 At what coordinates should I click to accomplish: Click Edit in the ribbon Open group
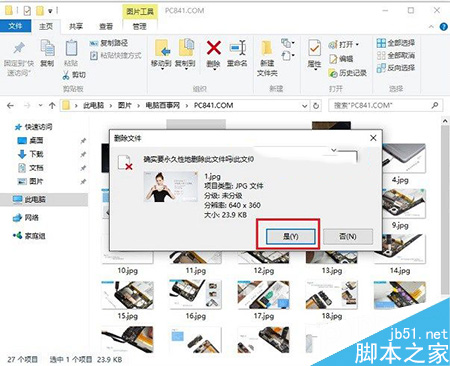click(x=341, y=59)
